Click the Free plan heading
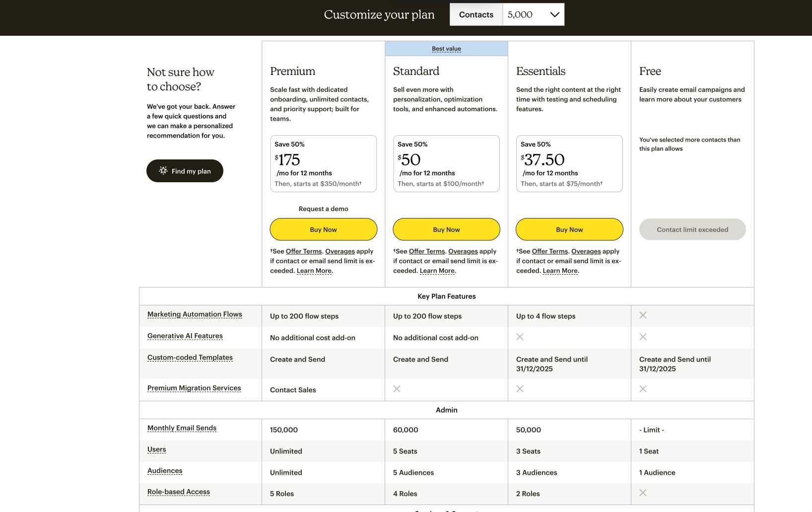The width and height of the screenshot is (812, 512). 650,71
